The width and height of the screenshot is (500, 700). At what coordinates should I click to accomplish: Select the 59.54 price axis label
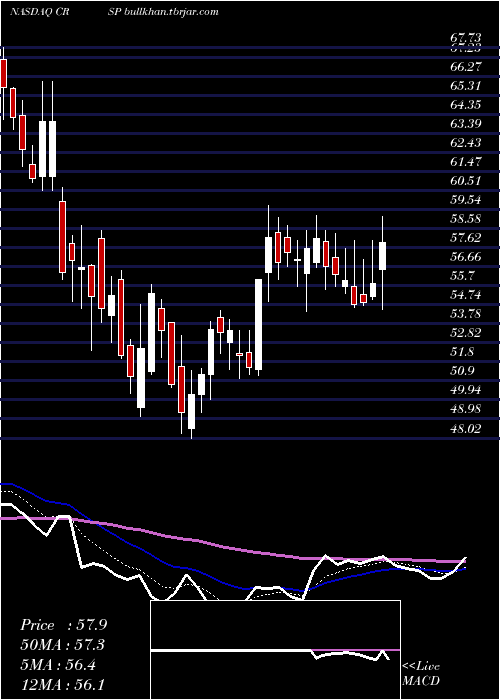465,200
